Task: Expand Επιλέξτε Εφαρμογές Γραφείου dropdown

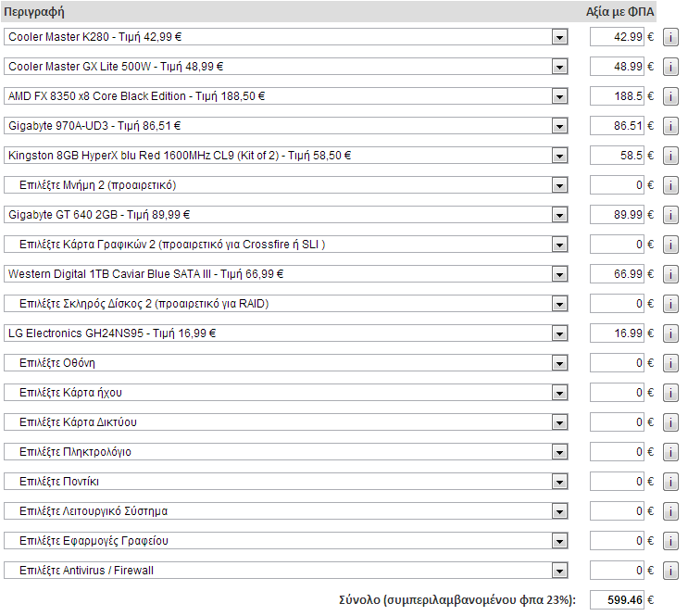Action: [x=285, y=541]
